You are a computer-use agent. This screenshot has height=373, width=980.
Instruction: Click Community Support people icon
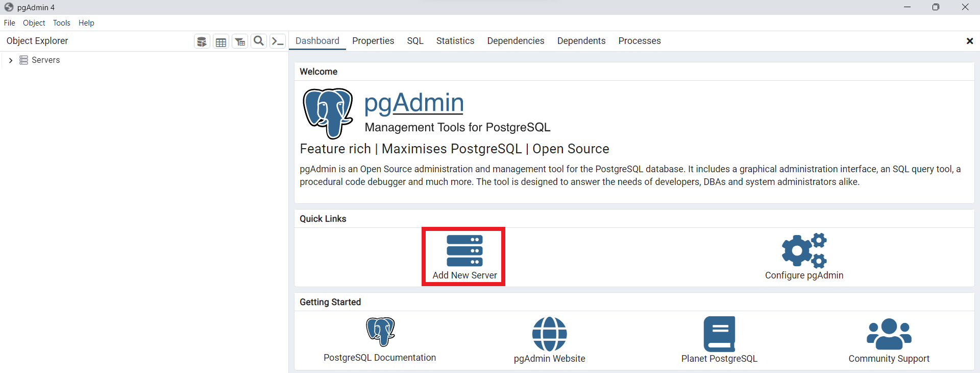click(x=889, y=334)
